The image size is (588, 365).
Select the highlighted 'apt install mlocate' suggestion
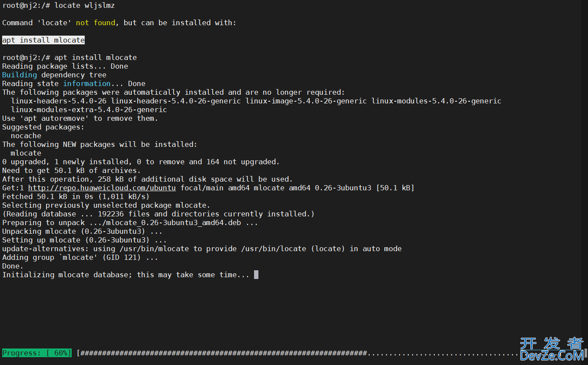[x=43, y=40]
